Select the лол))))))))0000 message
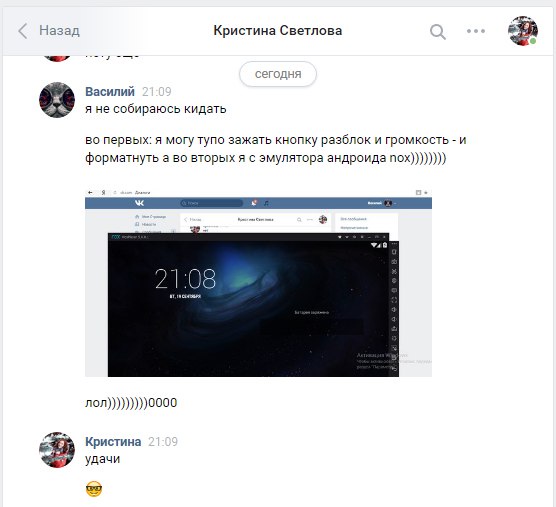556x507 pixels. point(131,403)
